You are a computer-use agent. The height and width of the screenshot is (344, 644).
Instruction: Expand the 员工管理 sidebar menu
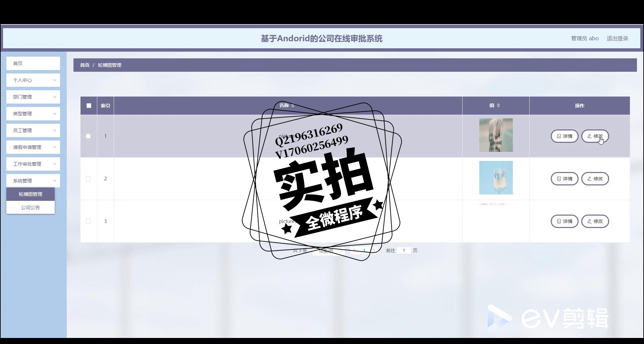[x=33, y=130]
